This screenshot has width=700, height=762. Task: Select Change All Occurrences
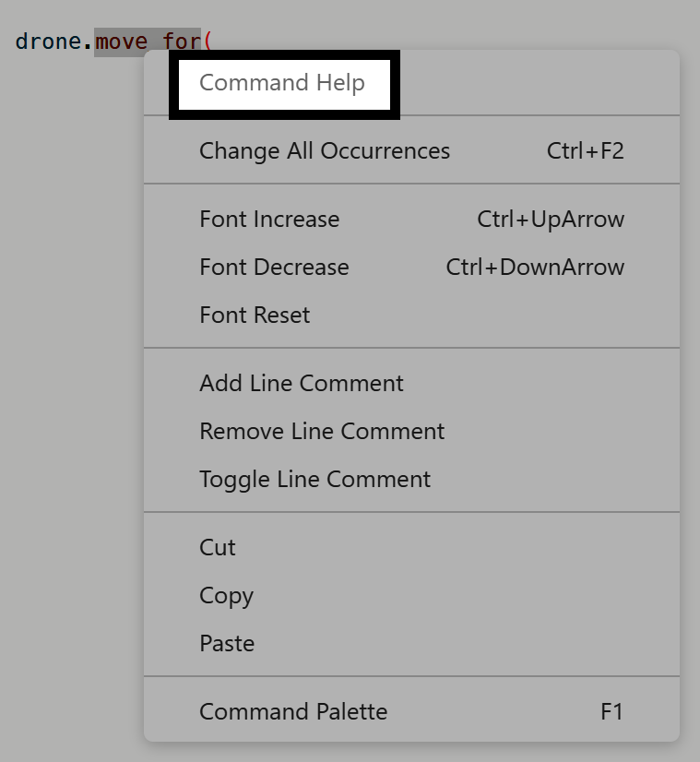325,150
